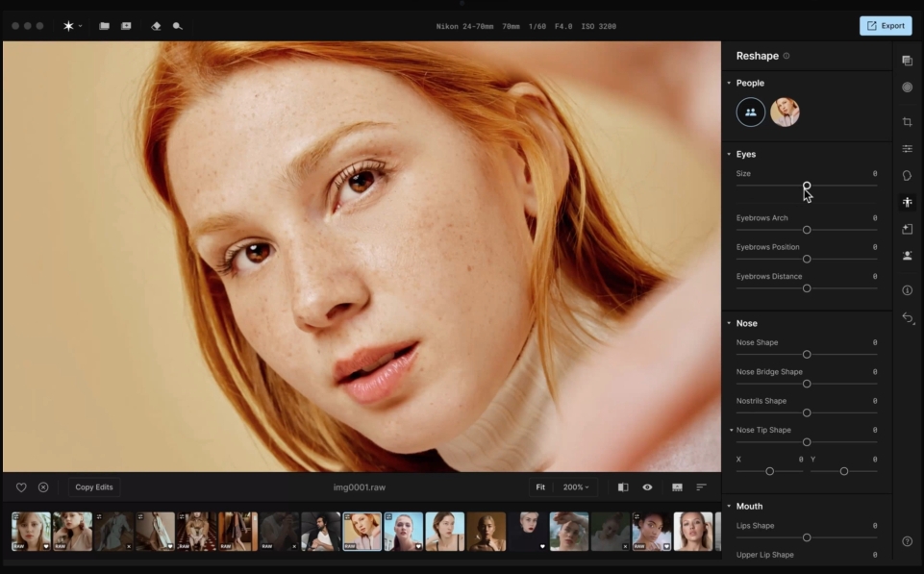Select the Crop tool in right sidebar
Viewport: 924px width, 574px height.
click(x=907, y=122)
